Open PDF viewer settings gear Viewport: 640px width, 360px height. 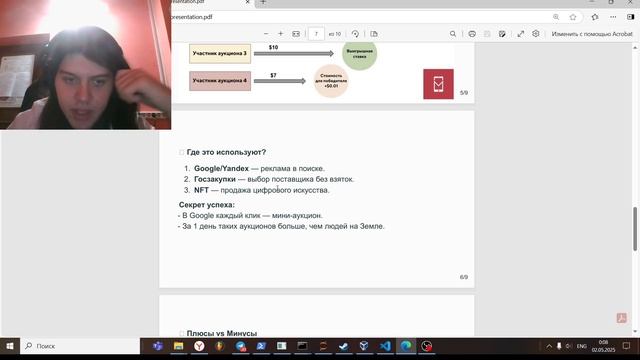(x=536, y=34)
